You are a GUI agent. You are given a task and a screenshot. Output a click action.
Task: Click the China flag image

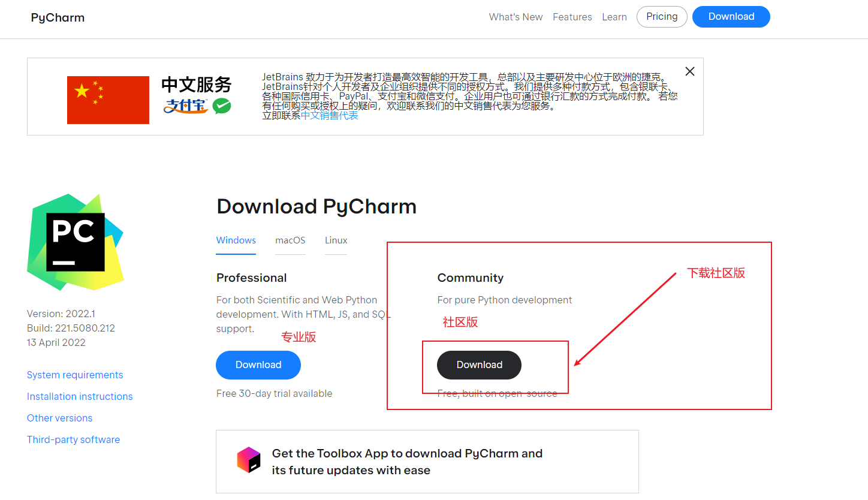pos(108,100)
